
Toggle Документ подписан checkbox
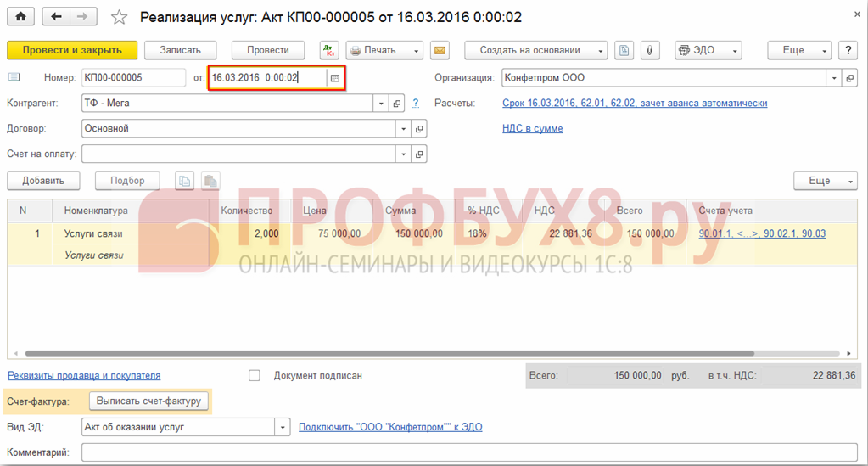tap(254, 376)
